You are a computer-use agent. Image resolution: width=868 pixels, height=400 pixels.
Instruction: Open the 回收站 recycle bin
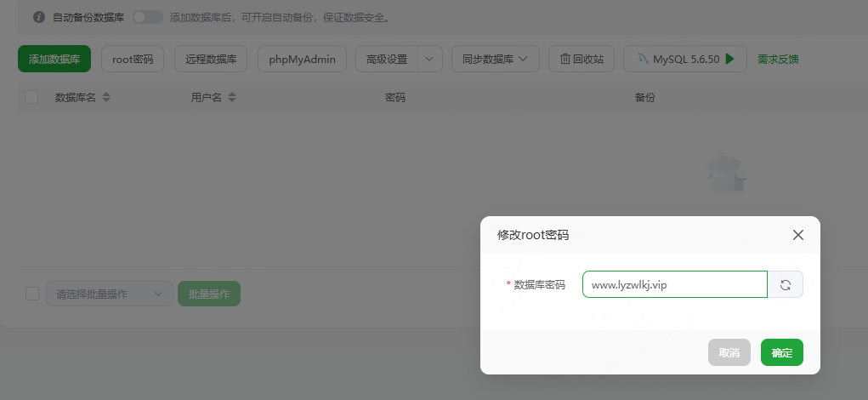(x=582, y=59)
